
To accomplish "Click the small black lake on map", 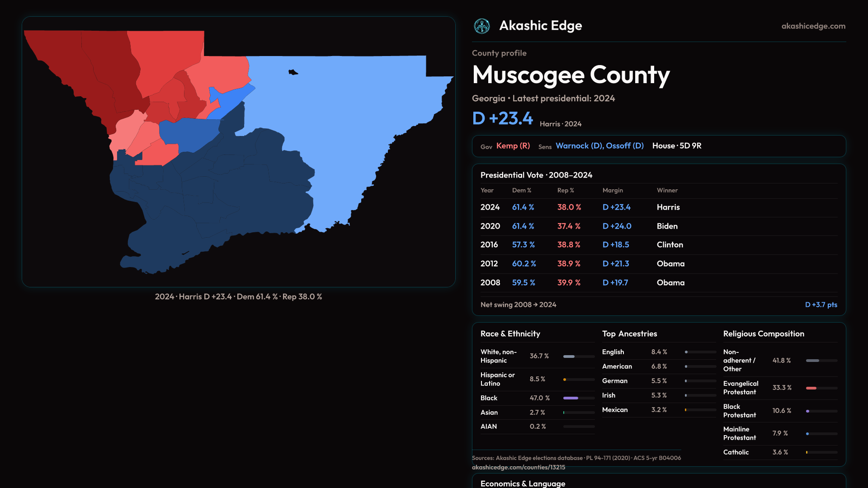I will tap(293, 72).
